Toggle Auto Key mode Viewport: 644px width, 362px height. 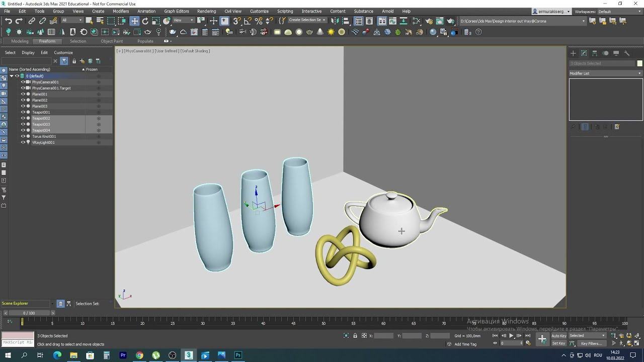coord(559,335)
